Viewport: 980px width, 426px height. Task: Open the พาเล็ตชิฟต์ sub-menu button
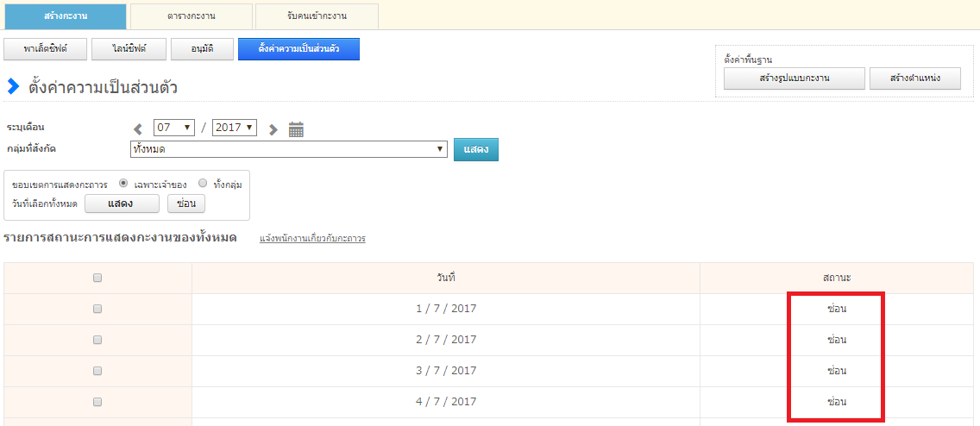coord(46,49)
